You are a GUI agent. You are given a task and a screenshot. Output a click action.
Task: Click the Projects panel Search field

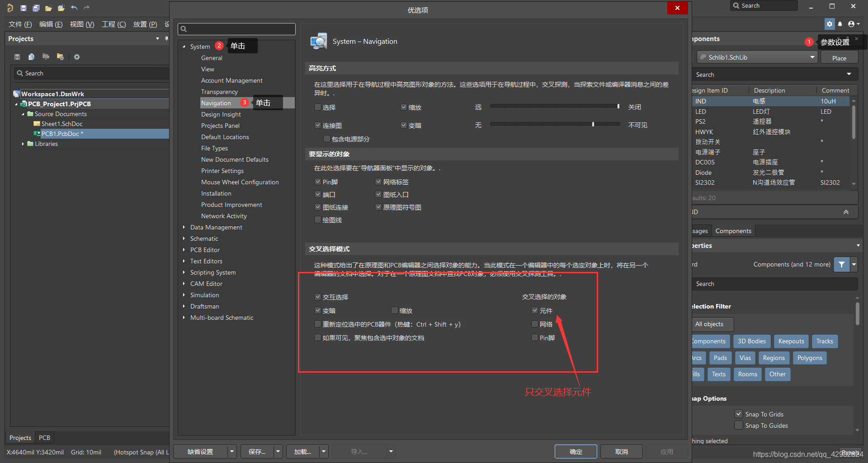pyautogui.click(x=91, y=73)
